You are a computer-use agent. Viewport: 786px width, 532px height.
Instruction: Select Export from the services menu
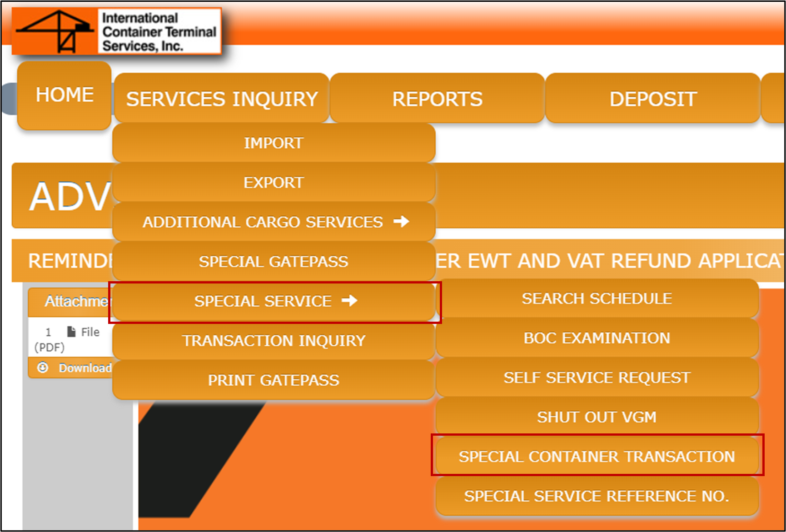(x=274, y=183)
